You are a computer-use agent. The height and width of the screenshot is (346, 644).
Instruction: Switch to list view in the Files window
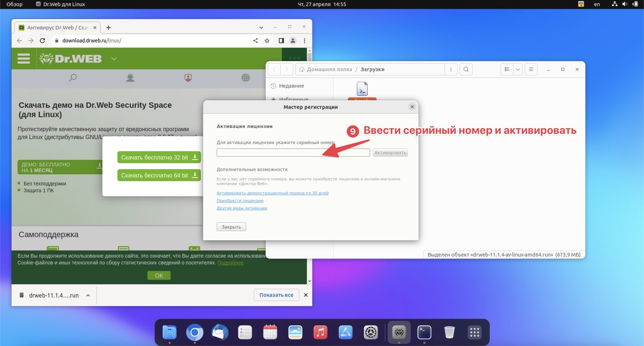click(x=507, y=69)
